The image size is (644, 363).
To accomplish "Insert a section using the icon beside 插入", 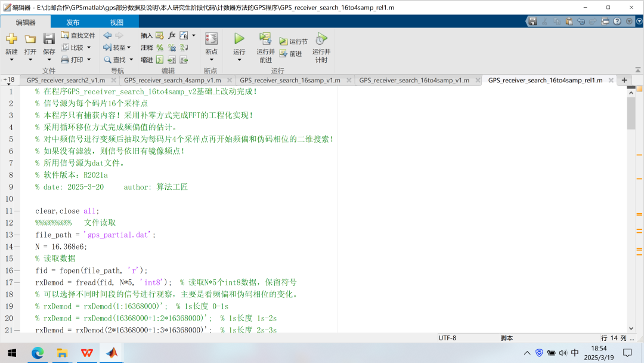I will click(160, 35).
